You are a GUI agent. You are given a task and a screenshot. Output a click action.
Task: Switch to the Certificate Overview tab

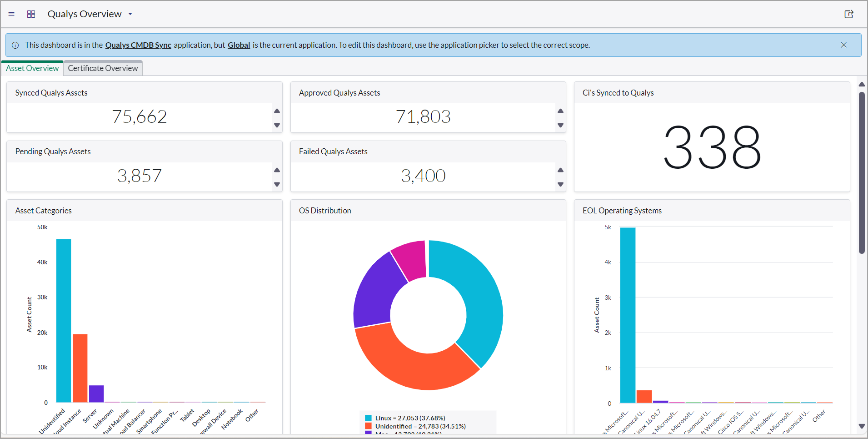103,68
